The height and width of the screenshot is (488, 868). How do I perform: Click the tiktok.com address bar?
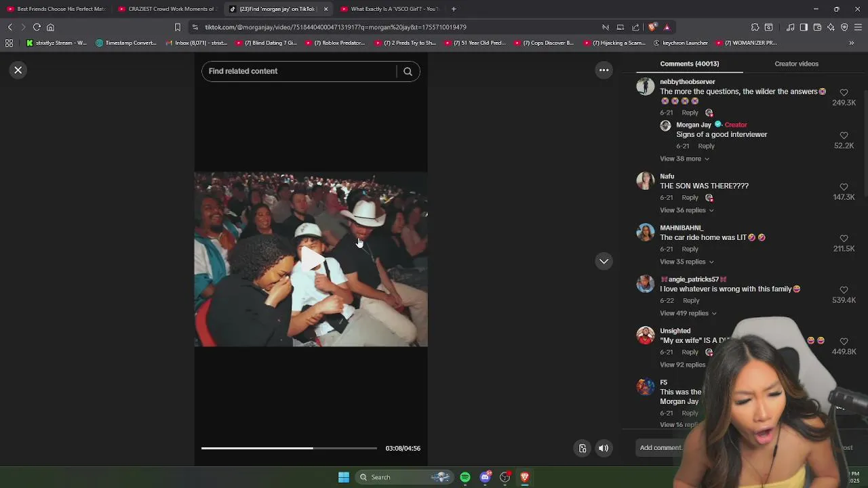pos(336,27)
